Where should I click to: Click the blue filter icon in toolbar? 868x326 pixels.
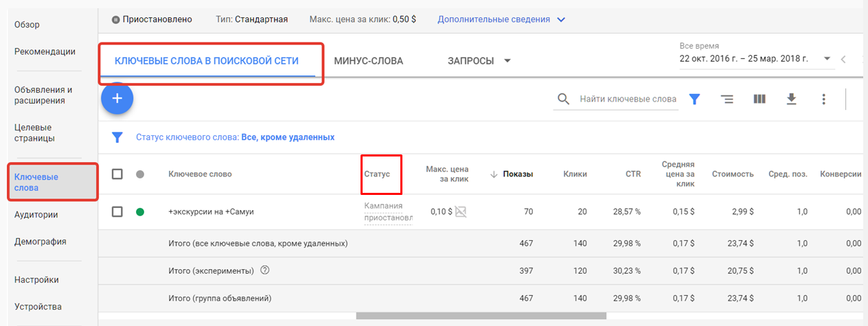694,100
